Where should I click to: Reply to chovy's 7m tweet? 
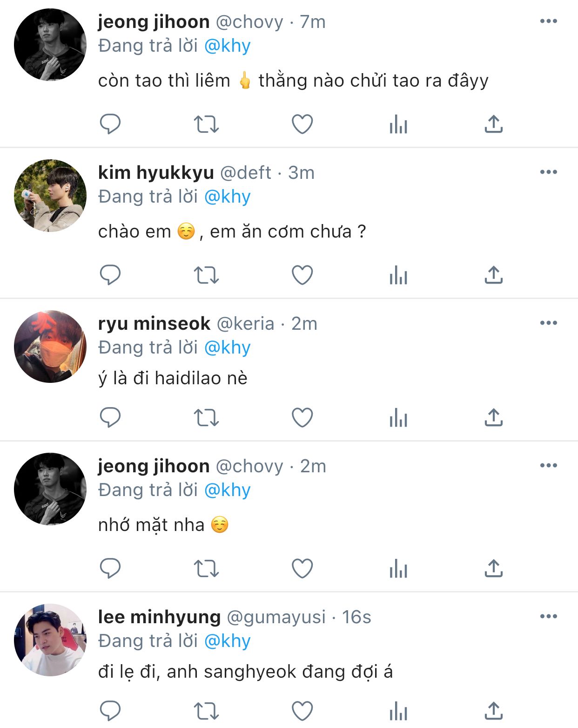110,124
